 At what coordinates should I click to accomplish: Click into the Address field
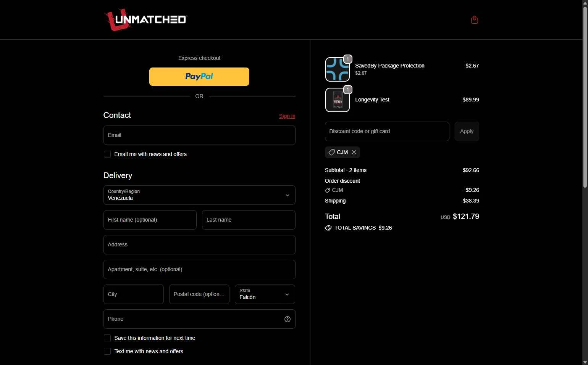(199, 244)
